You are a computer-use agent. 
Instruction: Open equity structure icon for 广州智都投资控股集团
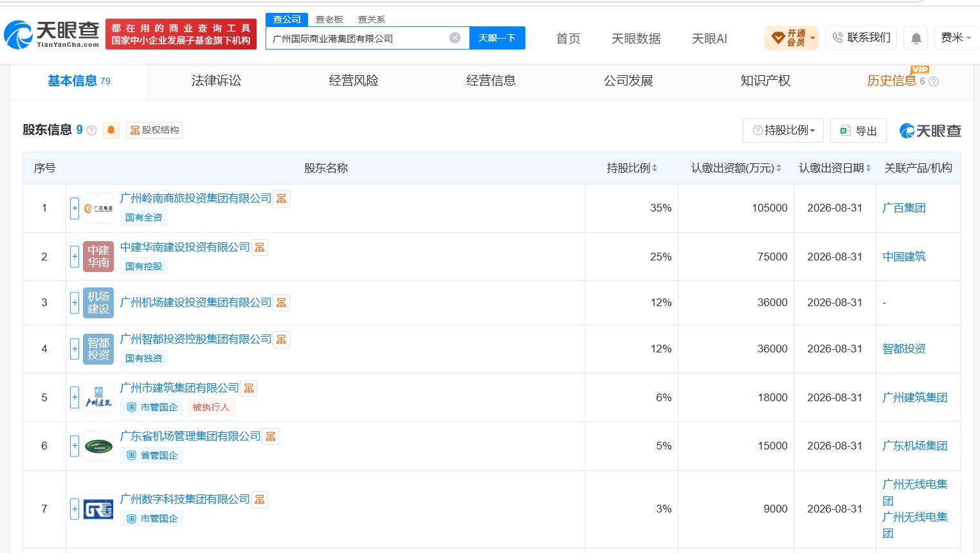click(x=282, y=340)
